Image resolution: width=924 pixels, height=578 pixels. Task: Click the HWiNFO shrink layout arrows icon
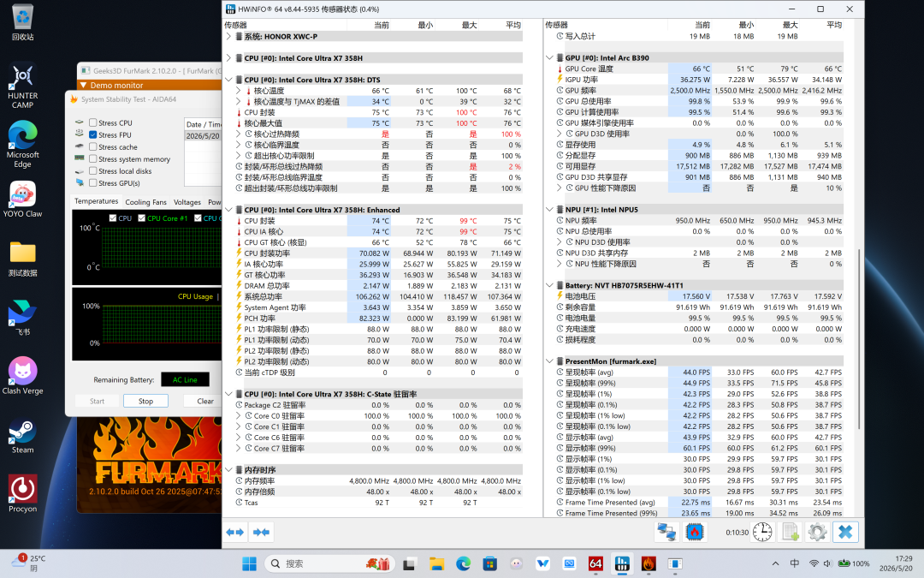point(261,532)
